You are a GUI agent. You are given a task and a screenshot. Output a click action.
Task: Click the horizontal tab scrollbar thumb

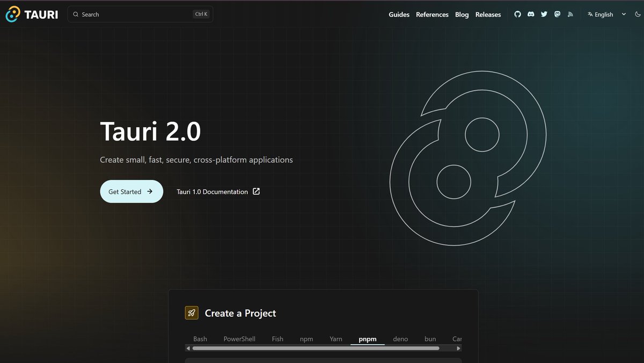pyautogui.click(x=316, y=348)
